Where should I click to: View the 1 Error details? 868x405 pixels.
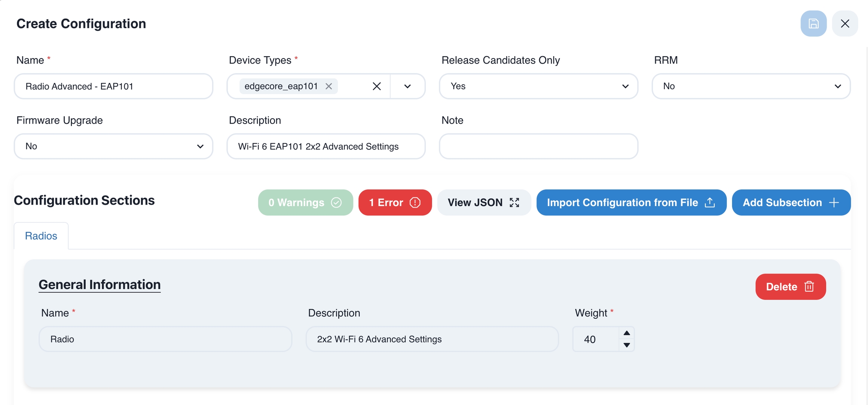click(395, 203)
